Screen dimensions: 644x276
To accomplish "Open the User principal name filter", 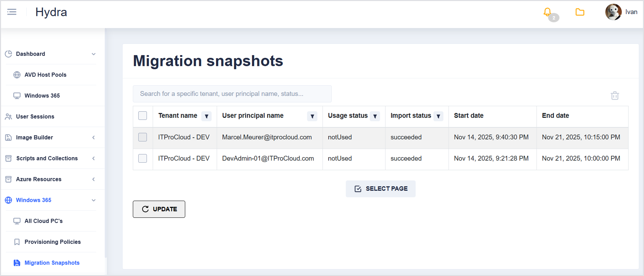I will click(x=312, y=116).
